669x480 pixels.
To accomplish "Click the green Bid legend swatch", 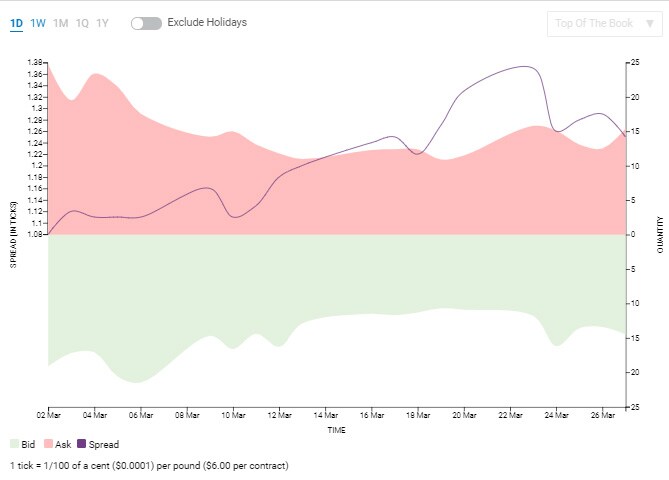I will pos(14,443).
